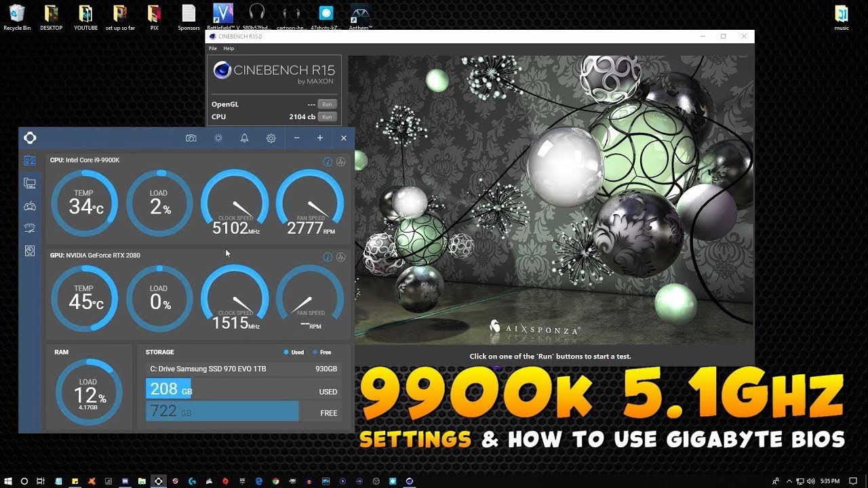This screenshot has width=868, height=488.
Task: Click the CPU TEMP 34°C gauge
Action: pos(85,203)
